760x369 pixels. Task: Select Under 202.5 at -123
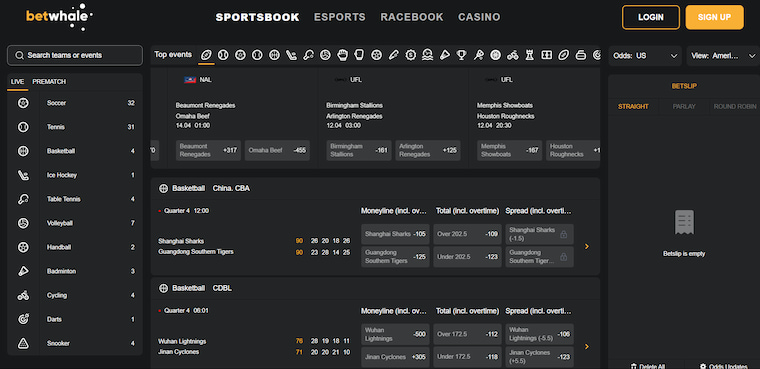pyautogui.click(x=467, y=257)
